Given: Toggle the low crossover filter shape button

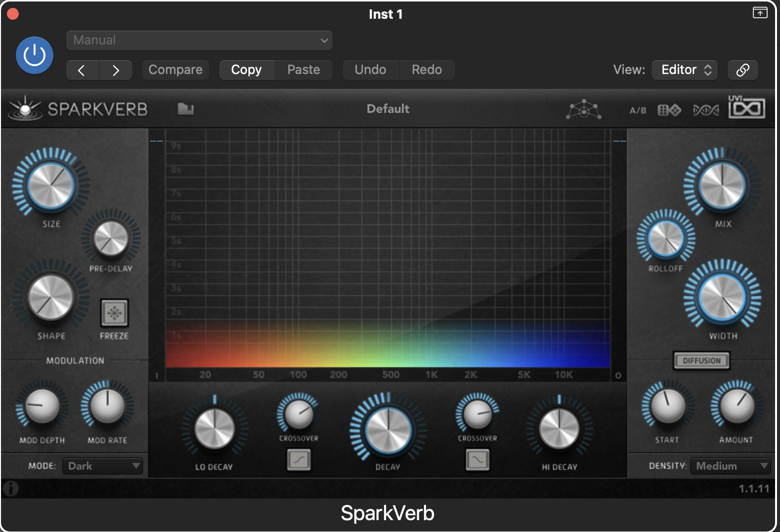Looking at the screenshot, I should tap(299, 460).
